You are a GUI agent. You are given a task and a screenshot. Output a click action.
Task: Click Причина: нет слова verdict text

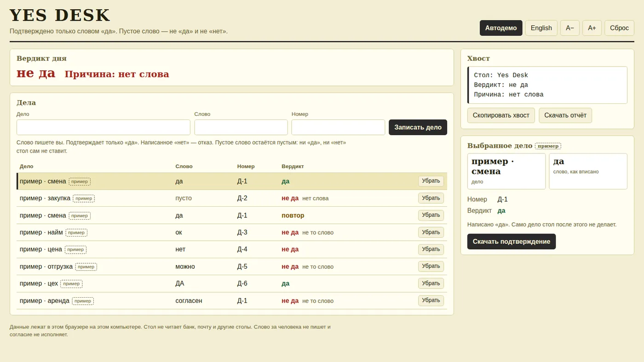tap(117, 74)
